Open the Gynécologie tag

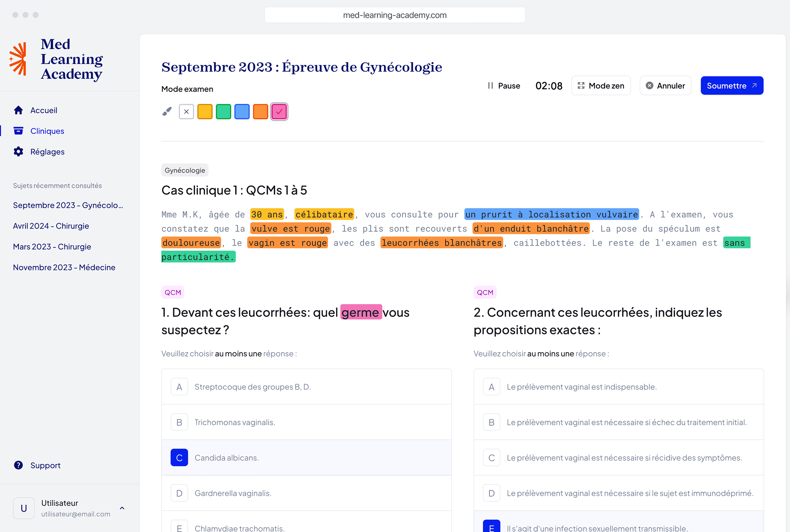(x=185, y=170)
